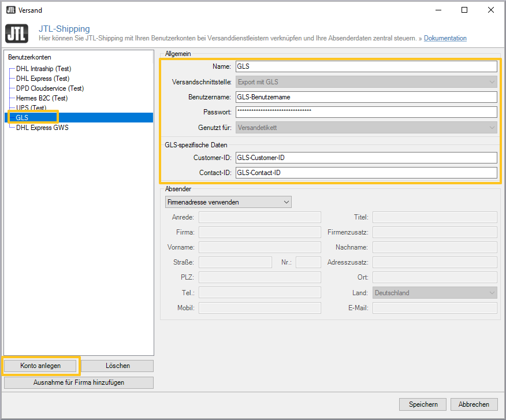This screenshot has height=420, width=506.
Task: Open the Genutzt für dropdown
Action: pyautogui.click(x=366, y=127)
